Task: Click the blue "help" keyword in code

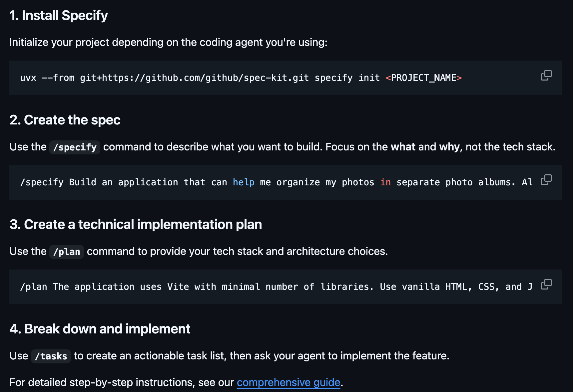Action: (244, 182)
